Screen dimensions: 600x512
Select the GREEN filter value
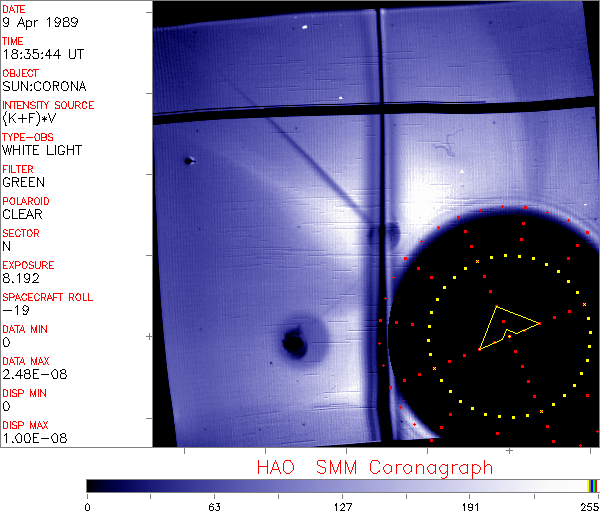click(x=23, y=183)
